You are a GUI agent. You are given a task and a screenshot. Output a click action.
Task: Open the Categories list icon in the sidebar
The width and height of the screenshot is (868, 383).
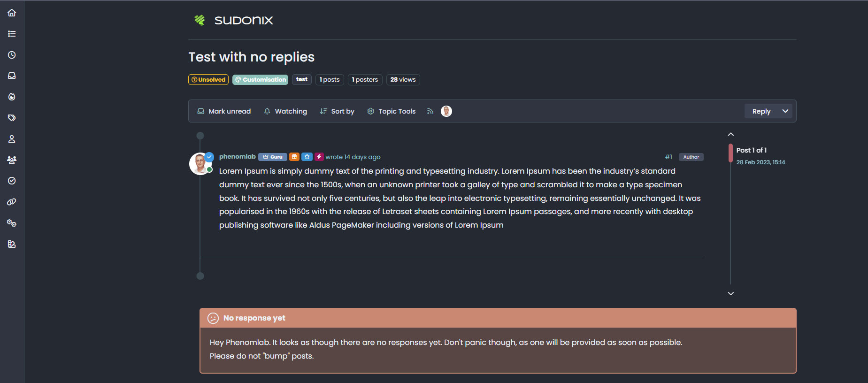click(12, 34)
